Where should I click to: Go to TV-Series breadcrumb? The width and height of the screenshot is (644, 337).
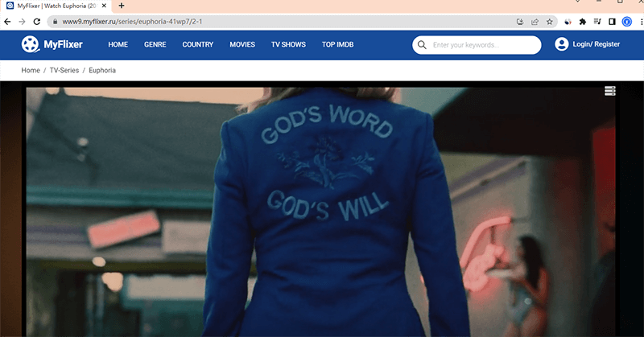[64, 70]
